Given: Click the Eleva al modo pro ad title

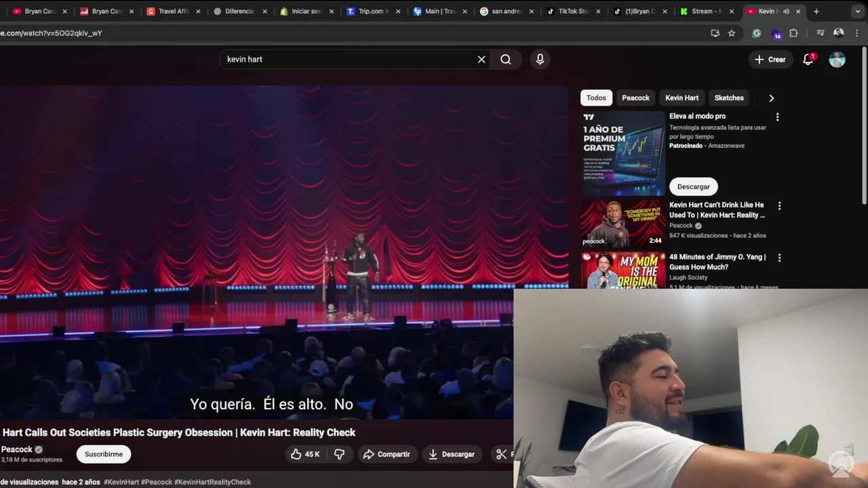Looking at the screenshot, I should point(697,117).
